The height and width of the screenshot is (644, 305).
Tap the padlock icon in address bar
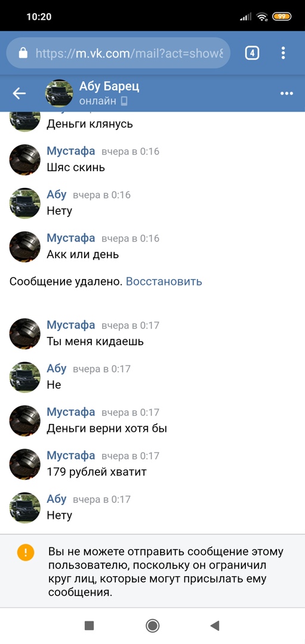click(x=23, y=53)
